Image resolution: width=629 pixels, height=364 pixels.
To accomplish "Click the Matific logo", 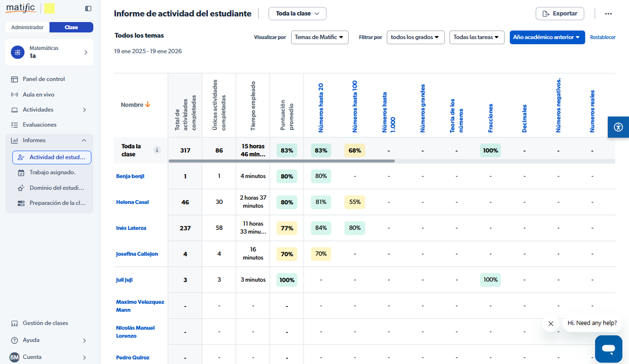I will 21,8.
